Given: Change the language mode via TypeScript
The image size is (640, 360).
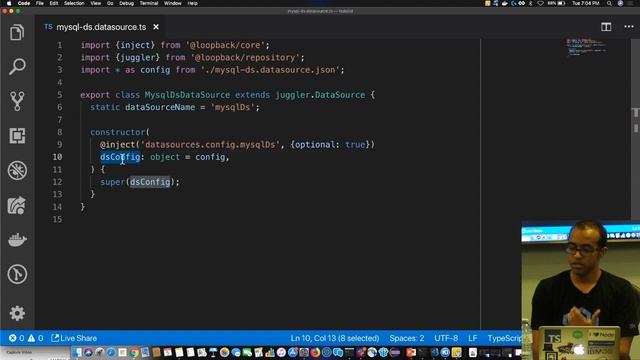Looking at the screenshot, I should (x=504, y=338).
